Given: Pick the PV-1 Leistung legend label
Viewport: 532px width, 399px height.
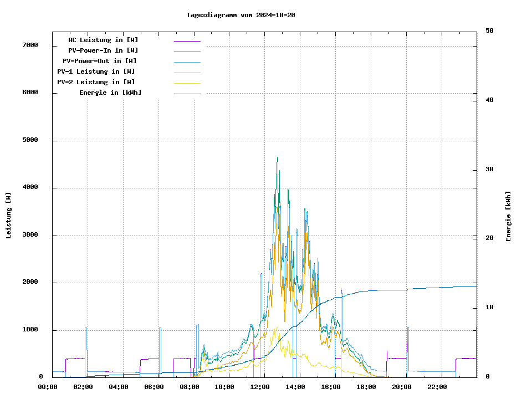Looking at the screenshot, I should coord(96,71).
